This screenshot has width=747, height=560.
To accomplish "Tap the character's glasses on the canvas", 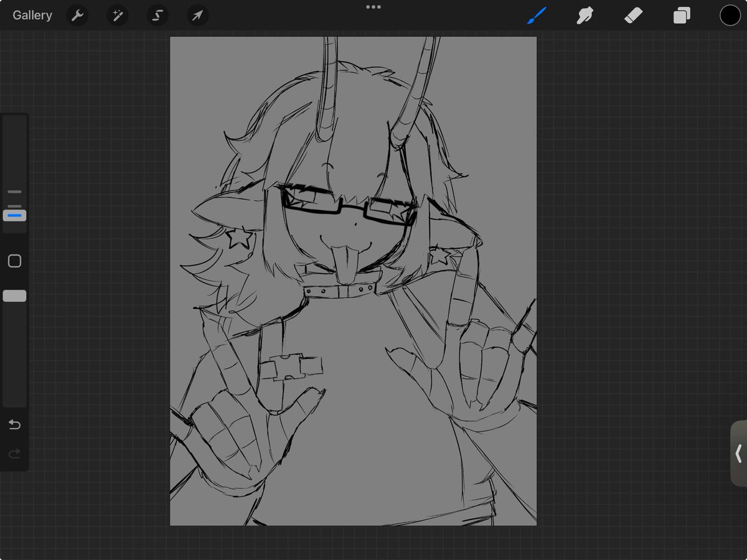I will point(349,207).
